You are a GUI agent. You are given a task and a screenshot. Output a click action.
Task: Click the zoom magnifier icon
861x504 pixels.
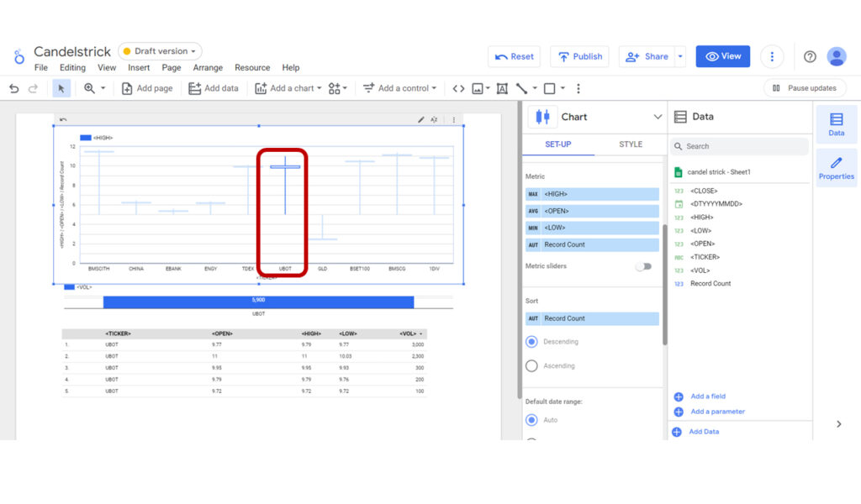tap(89, 88)
